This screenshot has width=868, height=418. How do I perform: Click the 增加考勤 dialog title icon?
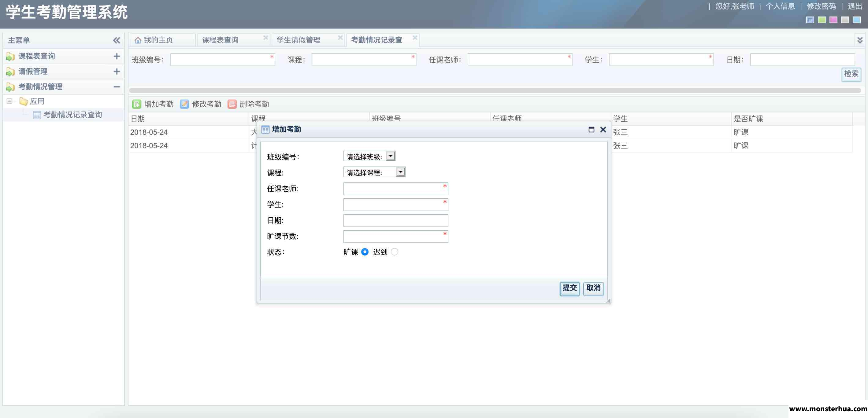(265, 129)
